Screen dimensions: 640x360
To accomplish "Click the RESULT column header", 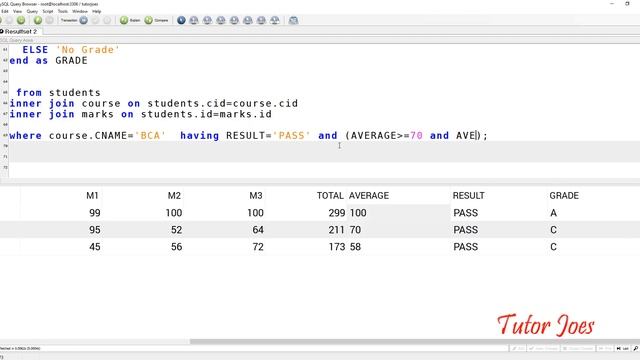I will pos(469,196).
